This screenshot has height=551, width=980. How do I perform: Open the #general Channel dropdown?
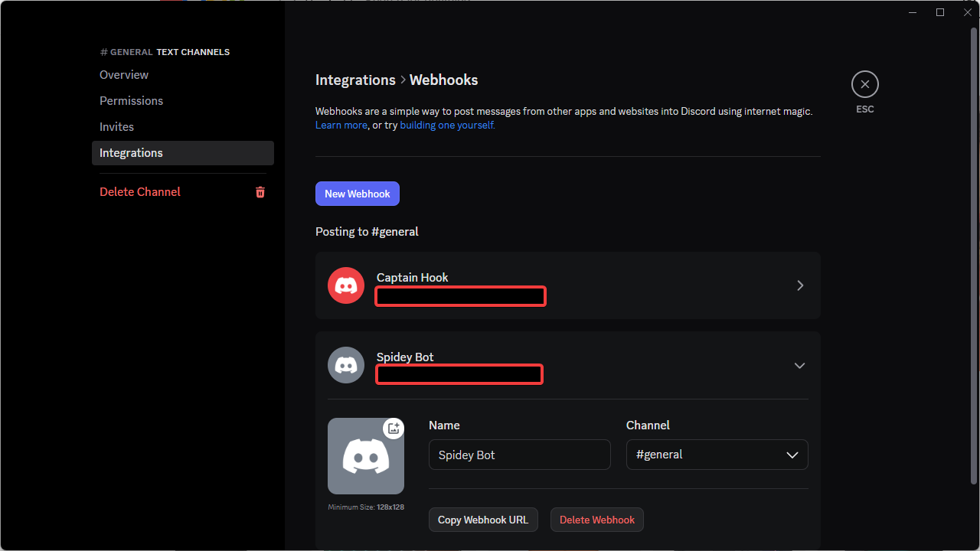[717, 455]
